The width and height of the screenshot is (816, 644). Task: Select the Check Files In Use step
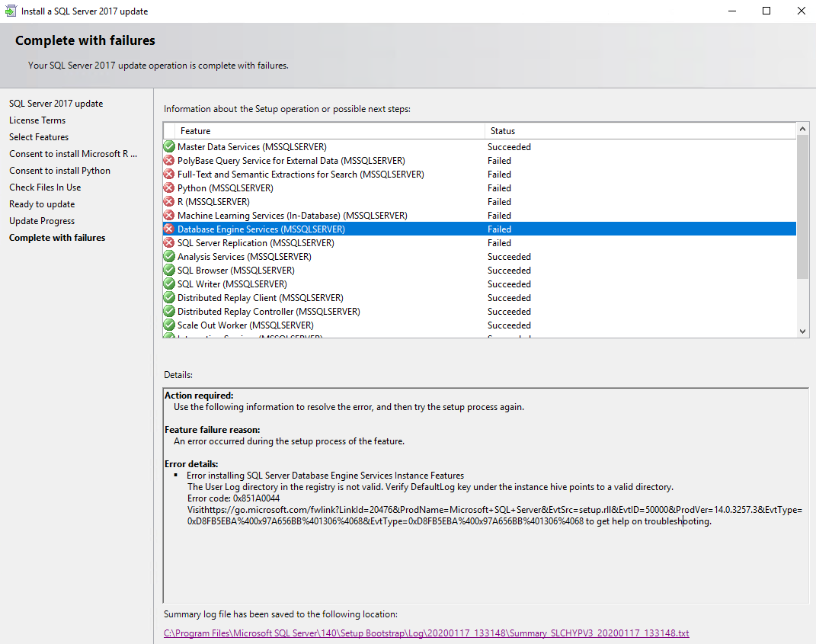45,187
